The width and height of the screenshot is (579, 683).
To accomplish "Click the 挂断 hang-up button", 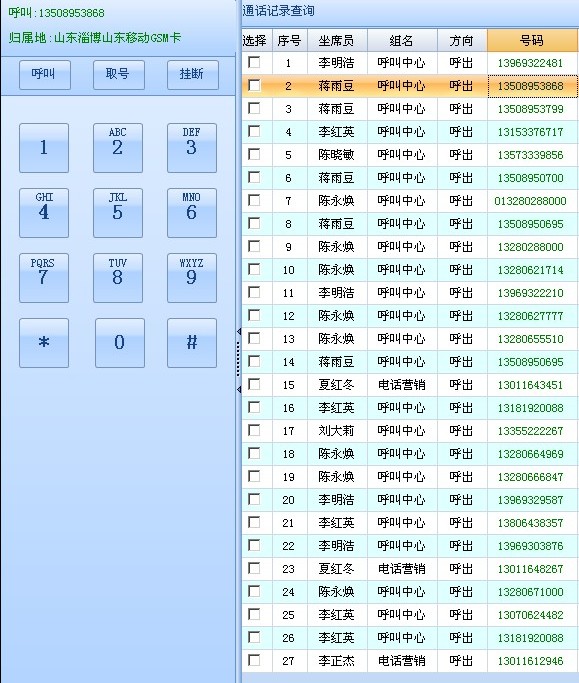I will pyautogui.click(x=193, y=74).
